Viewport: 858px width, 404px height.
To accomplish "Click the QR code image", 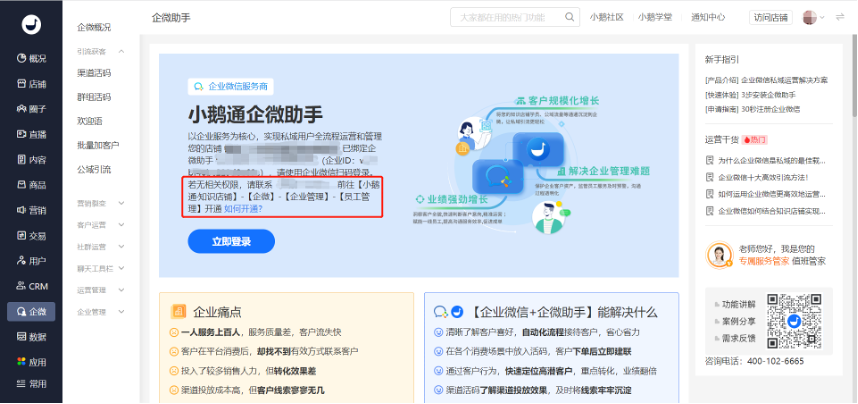I will pos(794,321).
